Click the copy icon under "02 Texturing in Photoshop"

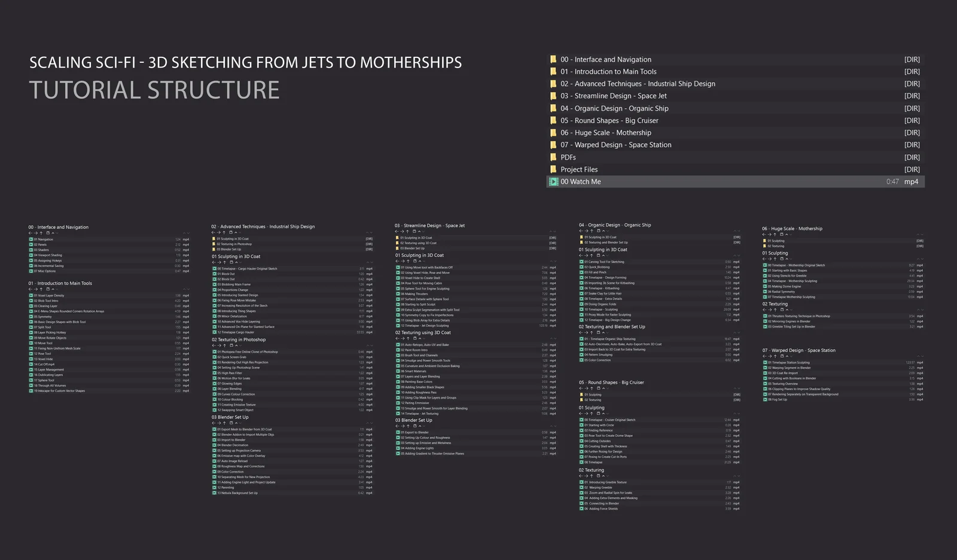tap(231, 345)
